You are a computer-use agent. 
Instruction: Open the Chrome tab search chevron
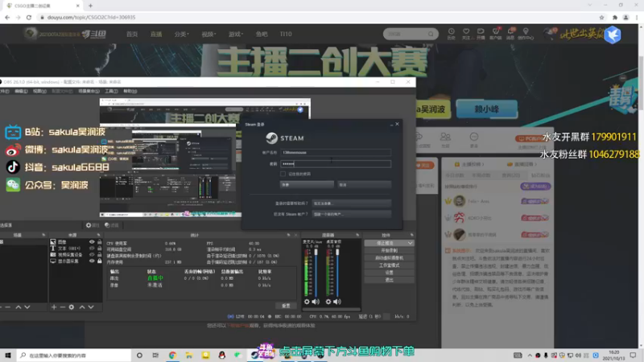tap(590, 6)
